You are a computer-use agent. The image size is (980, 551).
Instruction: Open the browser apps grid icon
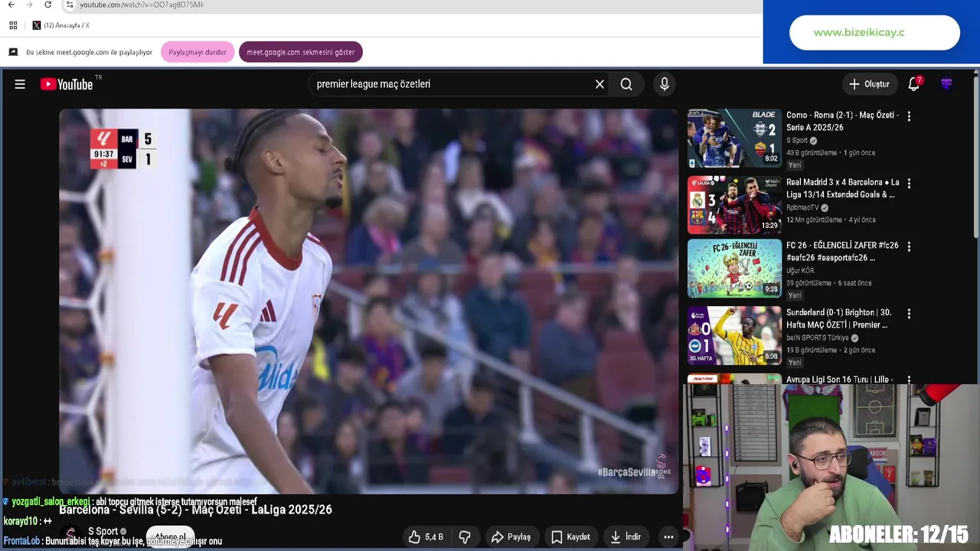pyautogui.click(x=13, y=25)
